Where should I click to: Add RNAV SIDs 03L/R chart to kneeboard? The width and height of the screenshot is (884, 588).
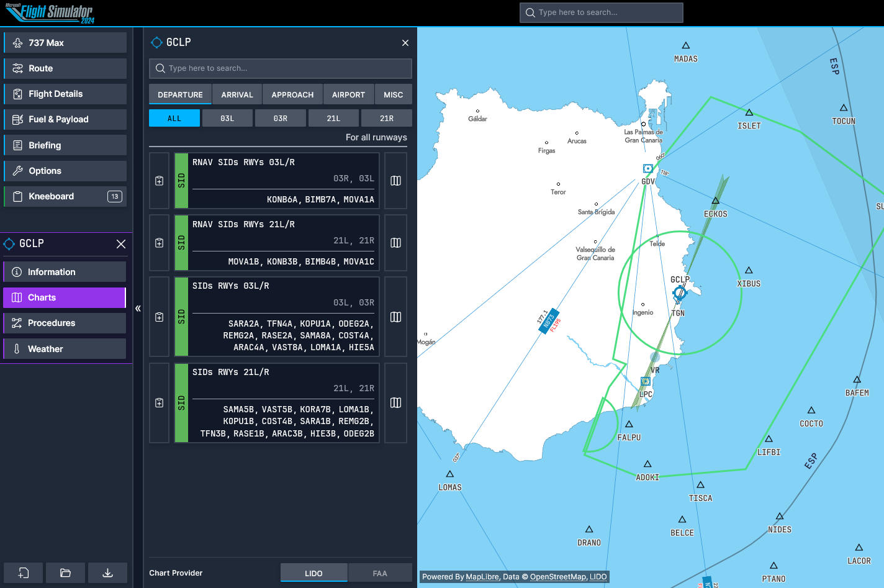pyautogui.click(x=160, y=181)
